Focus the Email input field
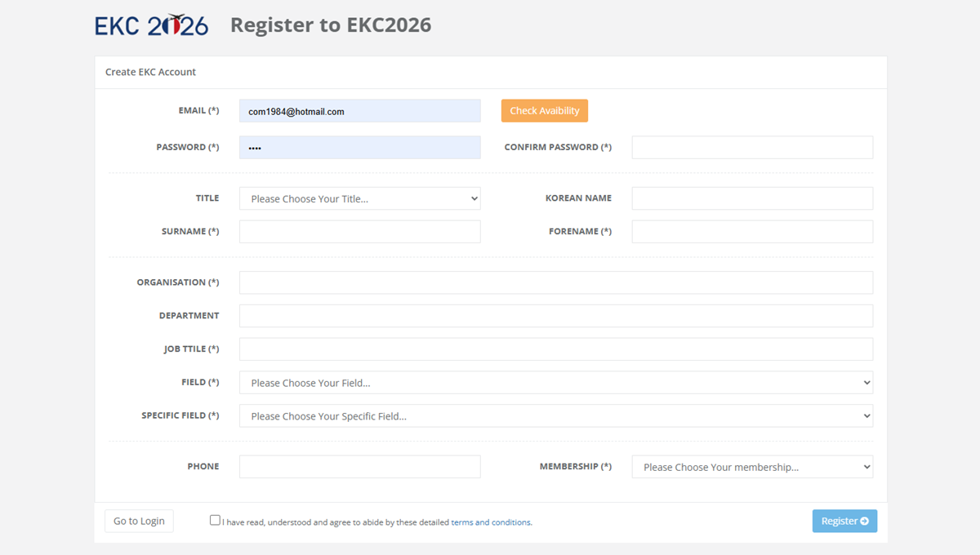 pyautogui.click(x=359, y=111)
